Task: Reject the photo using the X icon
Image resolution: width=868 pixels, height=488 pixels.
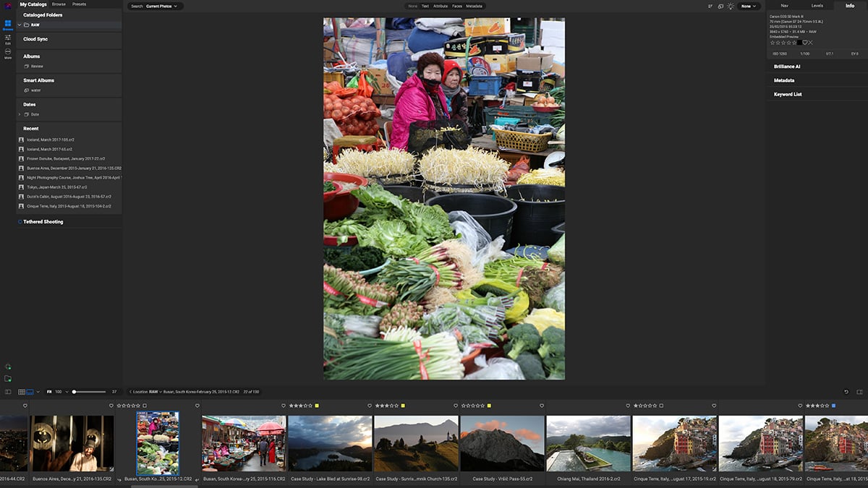Action: click(x=810, y=43)
